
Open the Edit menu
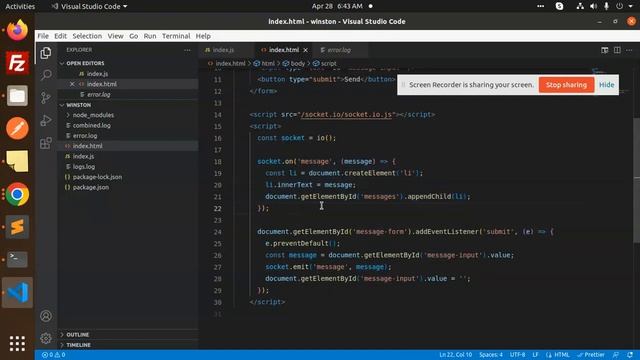pos(60,36)
